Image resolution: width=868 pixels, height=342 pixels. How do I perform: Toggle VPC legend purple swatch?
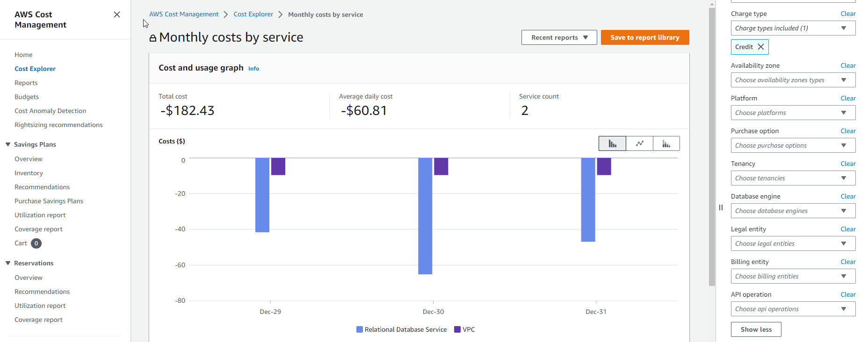[457, 329]
